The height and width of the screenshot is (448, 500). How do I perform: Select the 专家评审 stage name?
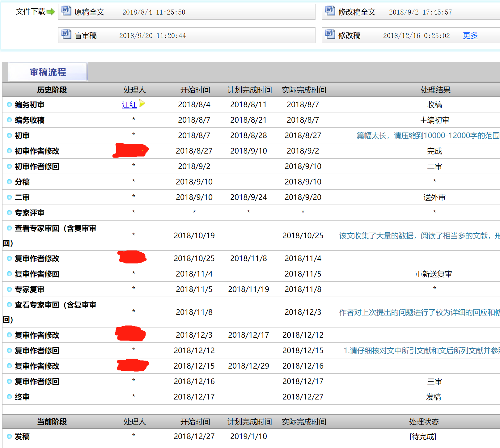tap(30, 213)
